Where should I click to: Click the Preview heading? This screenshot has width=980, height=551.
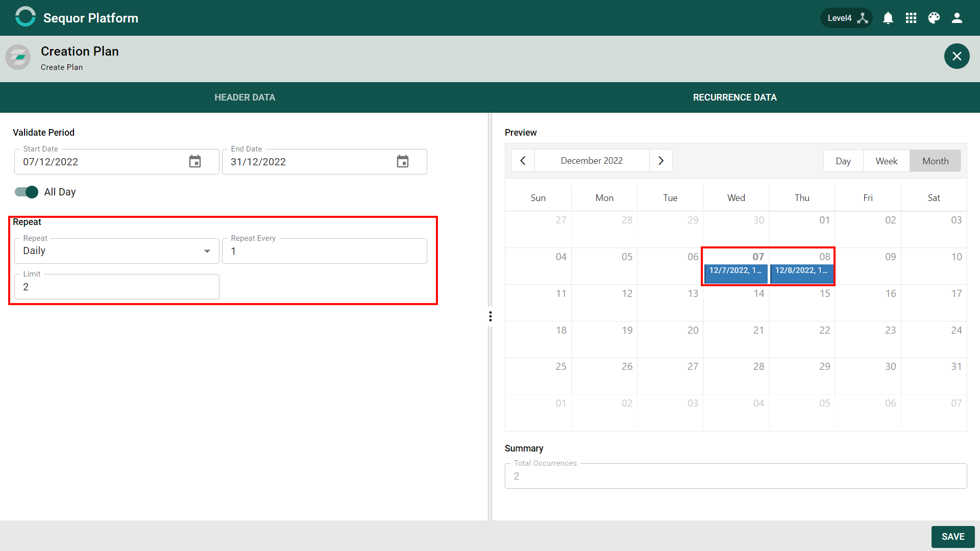click(x=521, y=133)
